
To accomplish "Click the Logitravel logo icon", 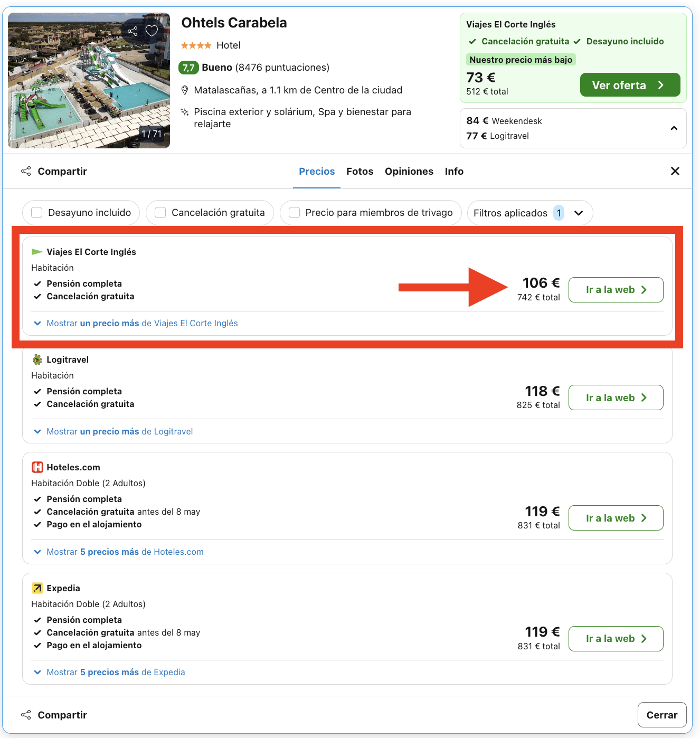I will coord(37,359).
